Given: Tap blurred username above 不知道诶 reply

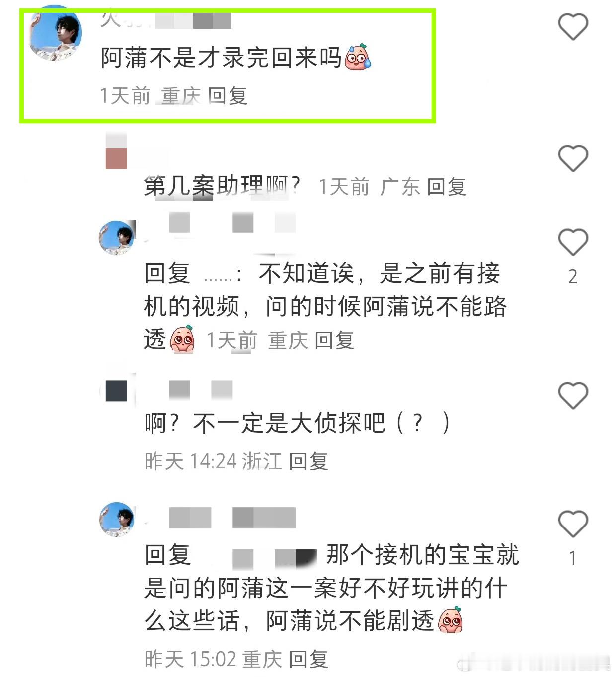Looking at the screenshot, I should point(232,223).
